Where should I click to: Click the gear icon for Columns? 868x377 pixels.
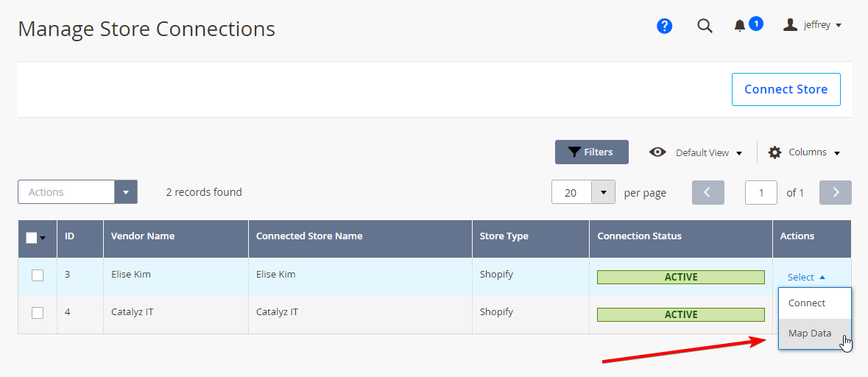coord(775,152)
